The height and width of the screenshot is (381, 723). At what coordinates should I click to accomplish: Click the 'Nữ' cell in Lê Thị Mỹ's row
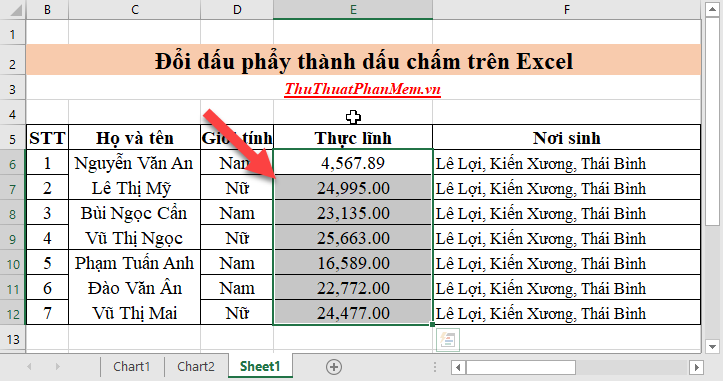pos(237,188)
